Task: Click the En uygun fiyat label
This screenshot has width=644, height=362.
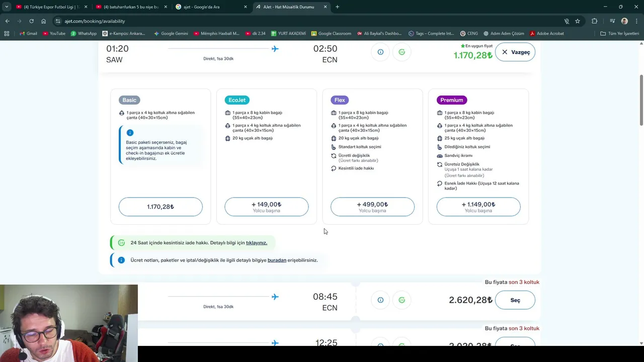Action: [476, 46]
